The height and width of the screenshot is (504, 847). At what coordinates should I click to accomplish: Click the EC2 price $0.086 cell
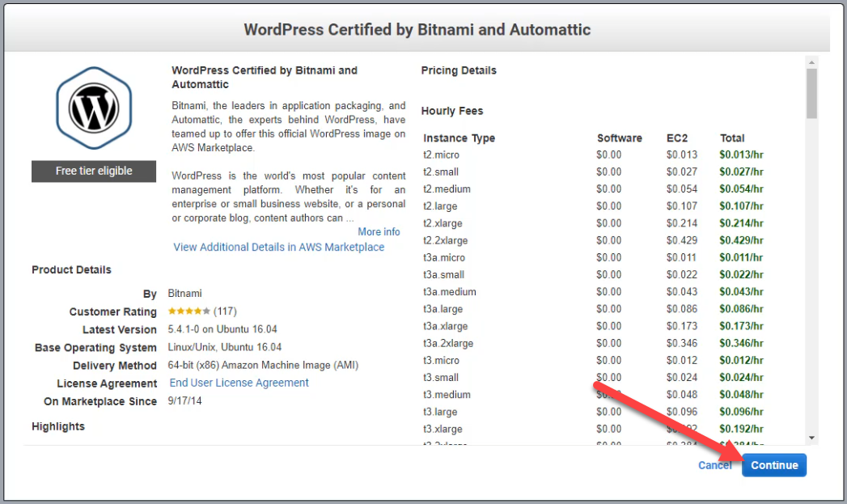682,309
